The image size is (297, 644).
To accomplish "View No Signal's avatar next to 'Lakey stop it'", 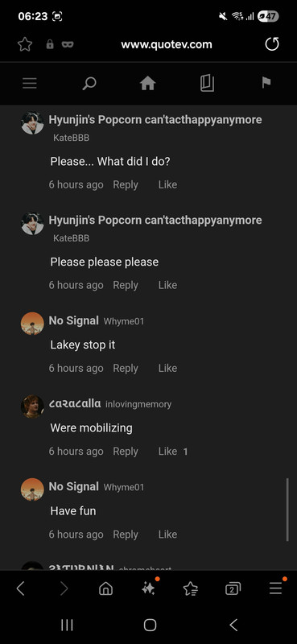I will pos(32,324).
